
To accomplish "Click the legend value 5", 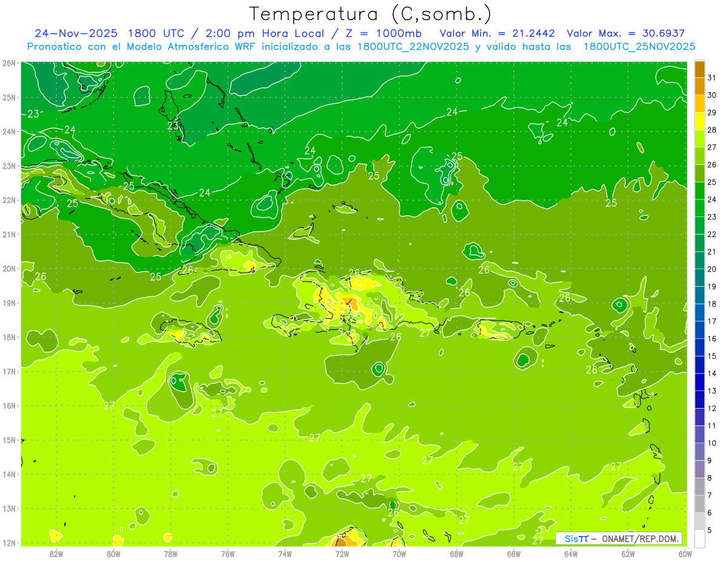I will 710,530.
